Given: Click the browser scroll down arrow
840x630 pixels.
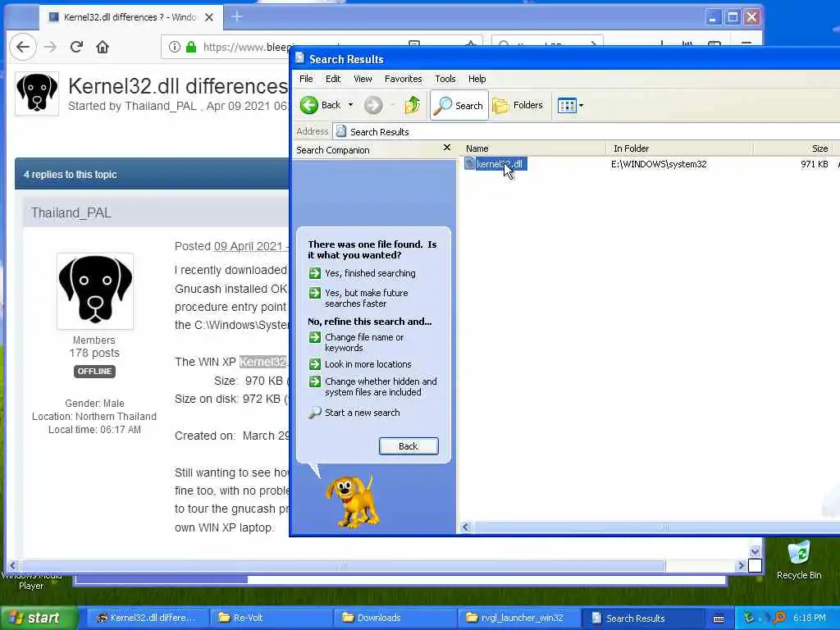Looking at the screenshot, I should 755,551.
